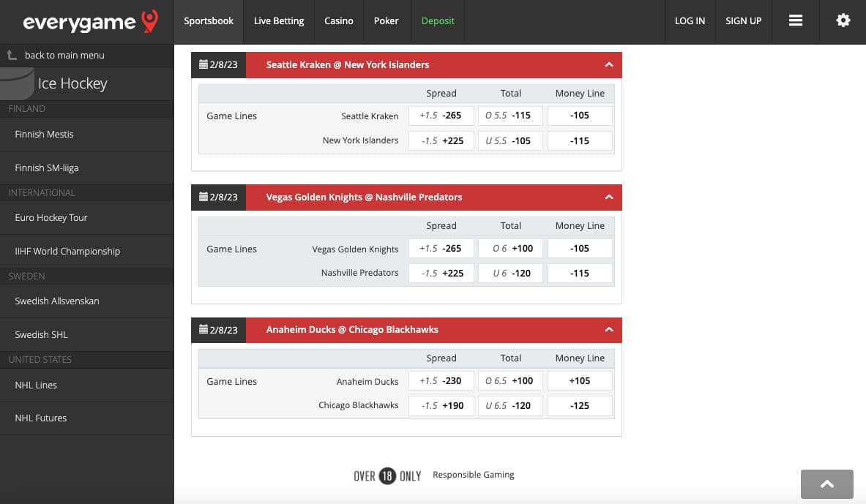This screenshot has height=504, width=866.
Task: Click the Vegas Golden Knights @ Nashville Predators title
Action: pos(364,197)
